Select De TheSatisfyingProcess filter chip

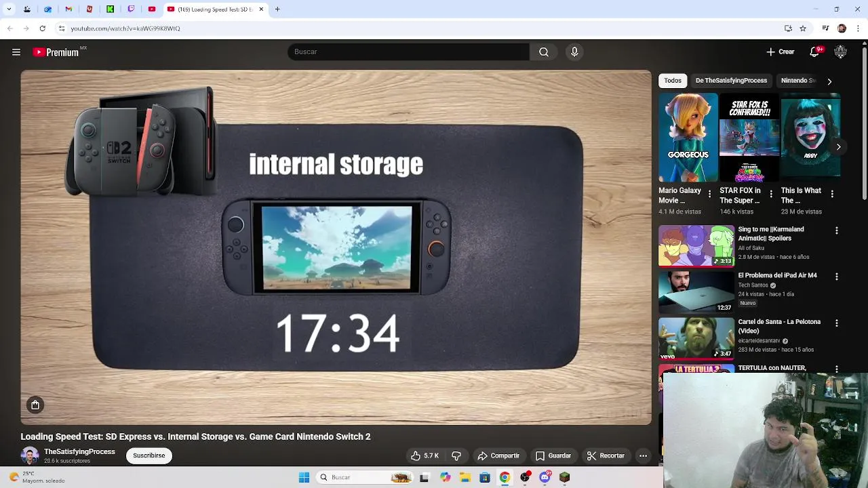pos(731,81)
